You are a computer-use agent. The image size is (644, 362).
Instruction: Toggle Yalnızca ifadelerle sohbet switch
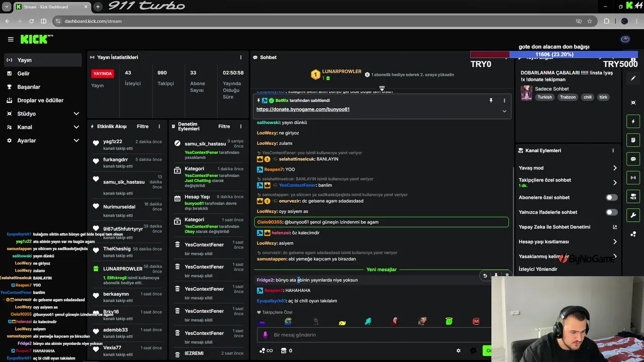(x=611, y=212)
